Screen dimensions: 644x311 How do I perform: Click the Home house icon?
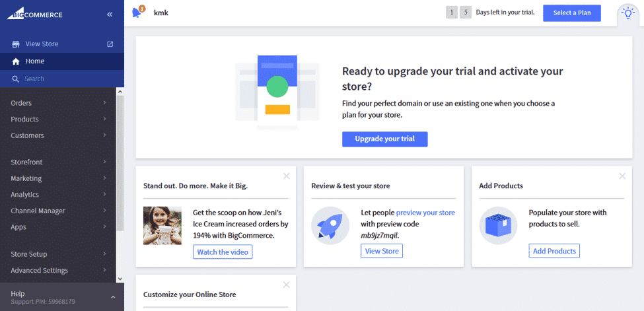click(x=16, y=61)
